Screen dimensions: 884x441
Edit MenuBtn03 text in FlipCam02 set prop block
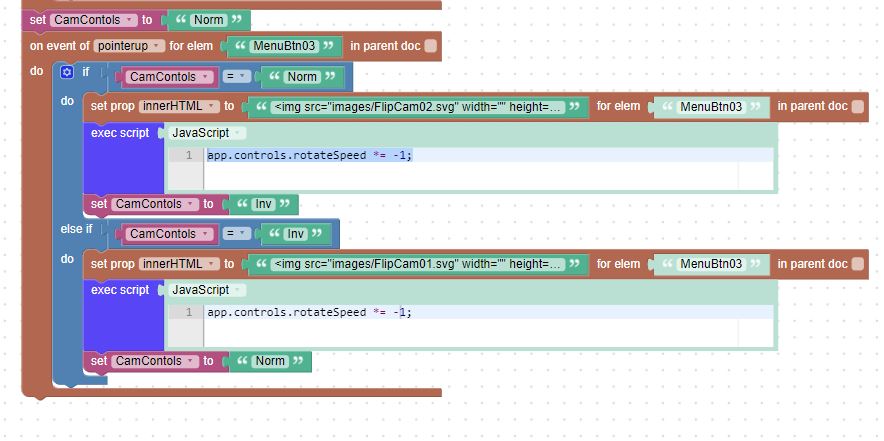coord(711,107)
